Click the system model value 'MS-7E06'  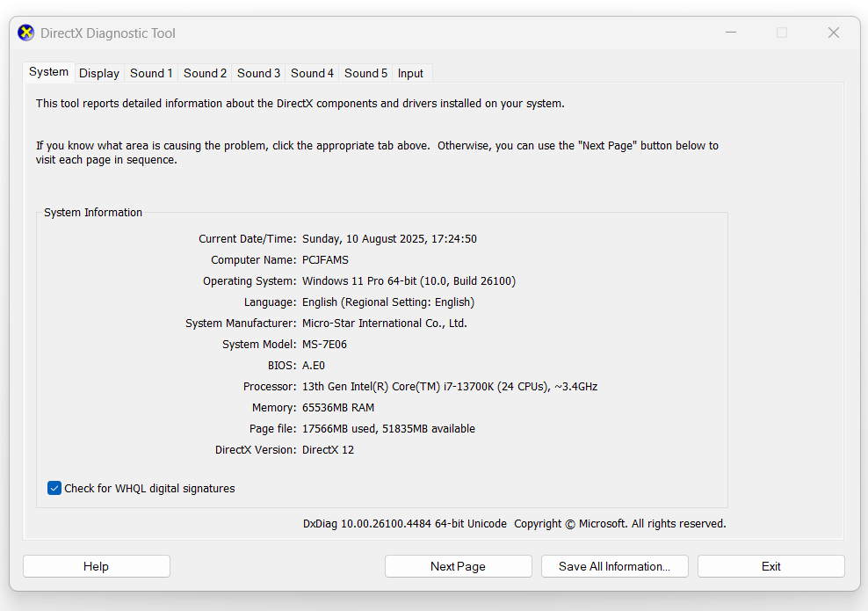click(x=324, y=344)
